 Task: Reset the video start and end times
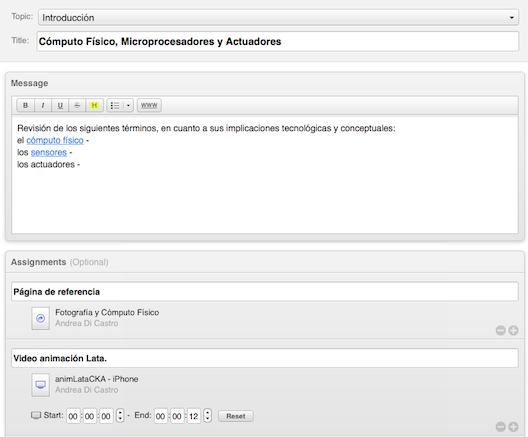coord(236,416)
